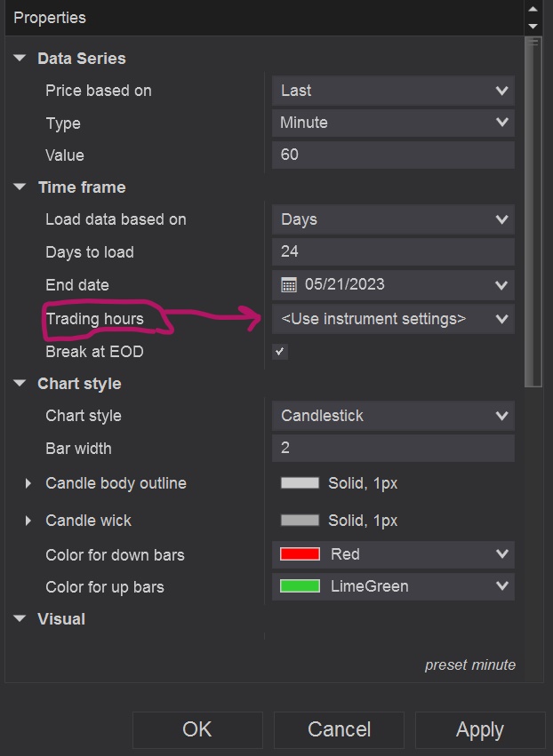Click the preset minute link
Screen dimensions: 553x756
pos(469,664)
